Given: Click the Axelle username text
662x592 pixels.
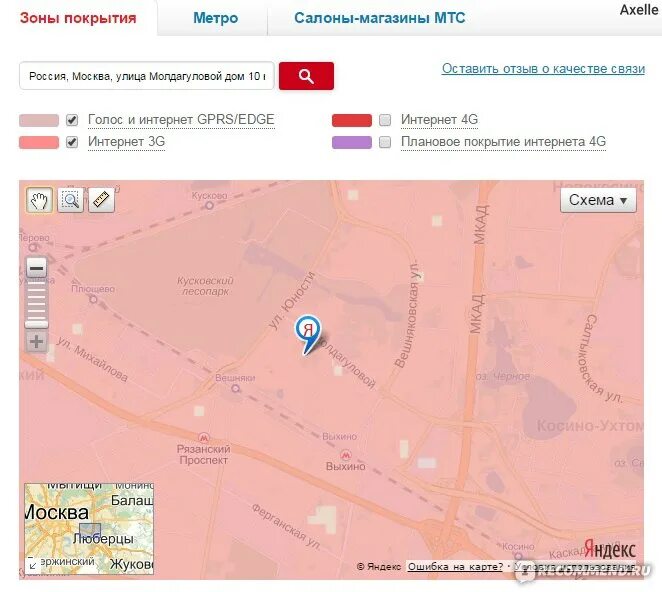Looking at the screenshot, I should (639, 9).
